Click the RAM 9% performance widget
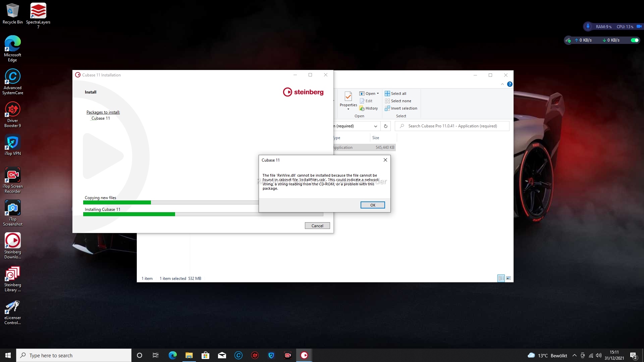This screenshot has width=644, height=362. pos(604,27)
